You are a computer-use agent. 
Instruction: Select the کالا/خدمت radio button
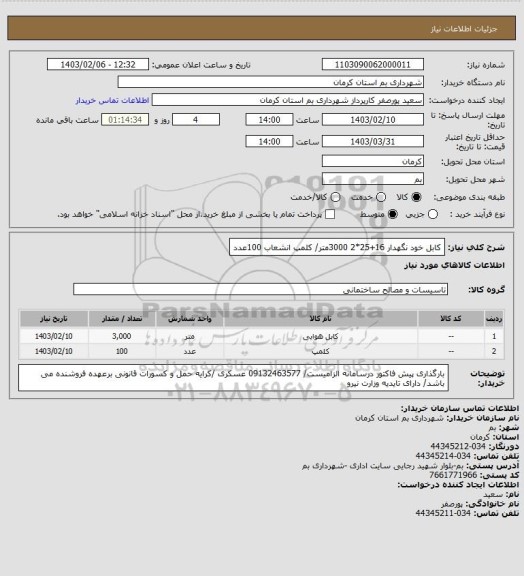335,197
